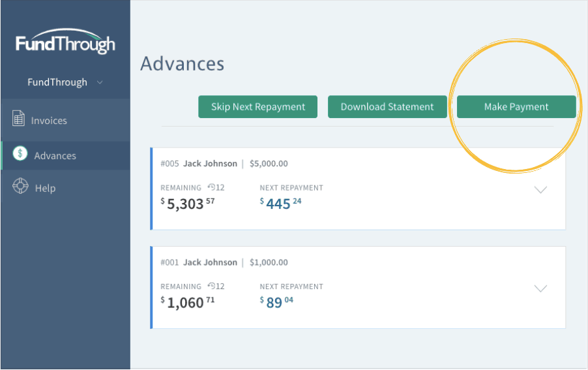588x370 pixels.
Task: Select the #005 Jack Johnson advance card
Action: pyautogui.click(x=358, y=189)
